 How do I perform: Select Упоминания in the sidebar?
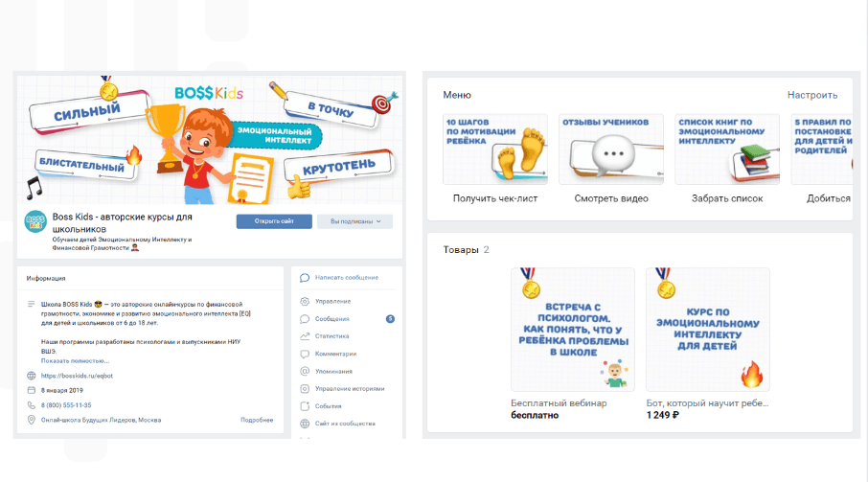[x=333, y=372]
